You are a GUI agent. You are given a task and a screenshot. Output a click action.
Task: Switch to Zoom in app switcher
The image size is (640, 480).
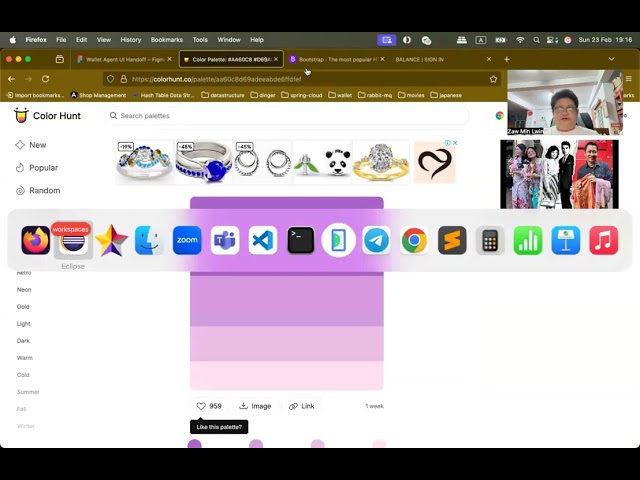(187, 240)
